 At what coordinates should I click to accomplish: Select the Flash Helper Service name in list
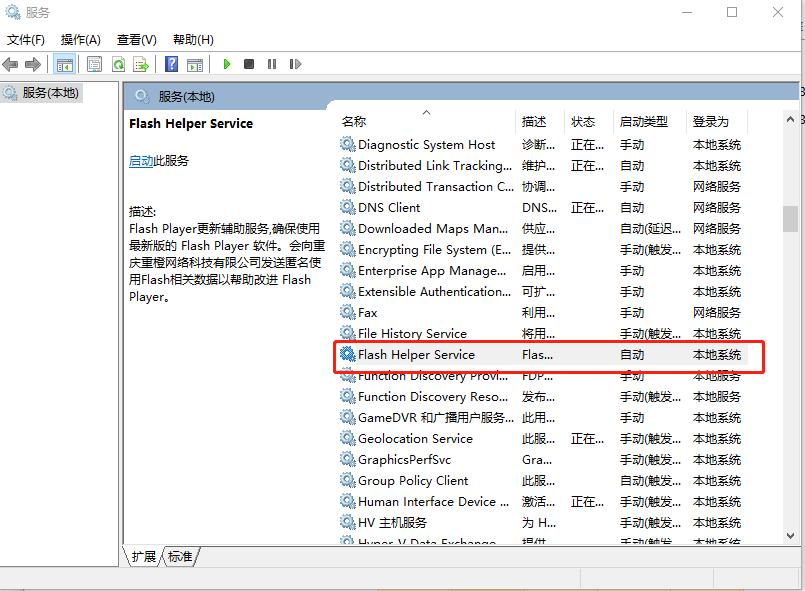416,355
